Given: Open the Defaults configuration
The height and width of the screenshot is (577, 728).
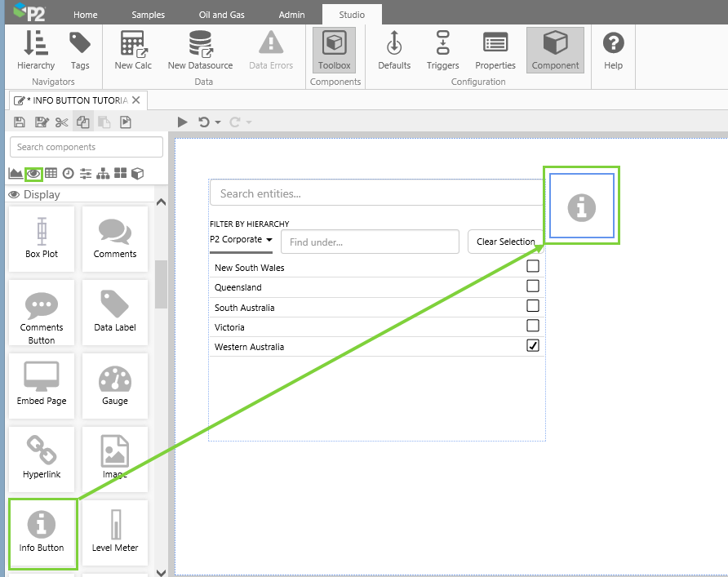Looking at the screenshot, I should click(394, 50).
